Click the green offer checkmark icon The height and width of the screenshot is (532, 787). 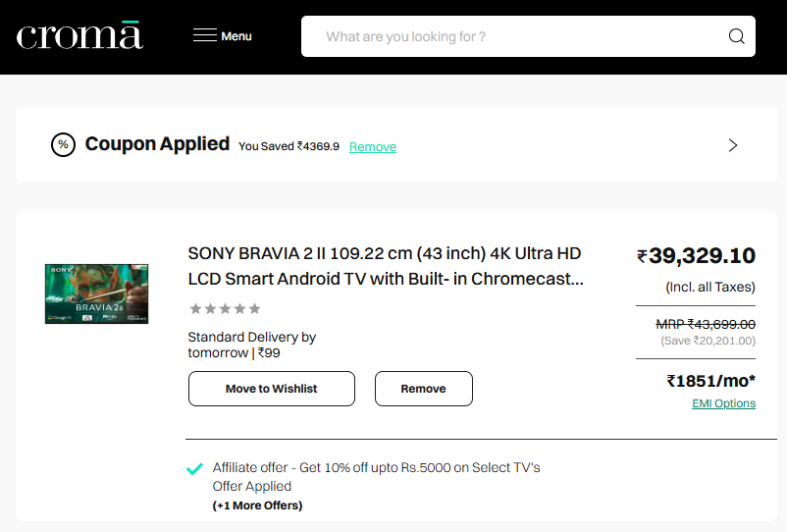194,469
